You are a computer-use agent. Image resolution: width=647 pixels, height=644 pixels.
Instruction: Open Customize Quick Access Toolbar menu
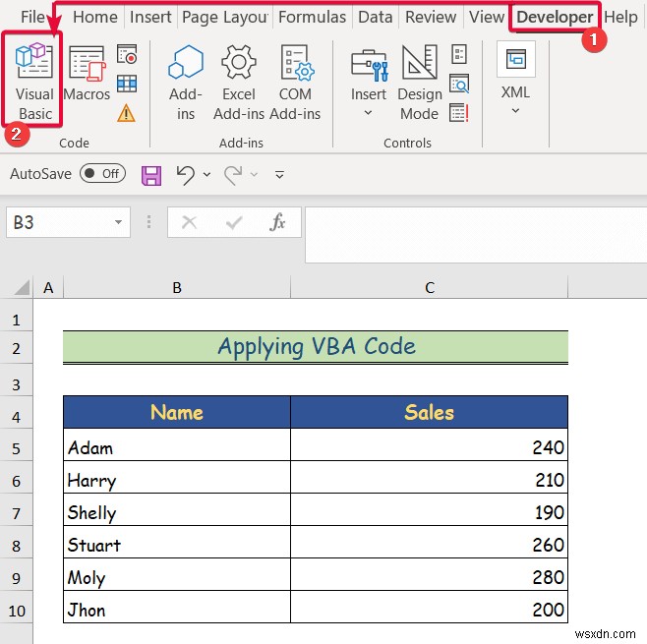[279, 175]
